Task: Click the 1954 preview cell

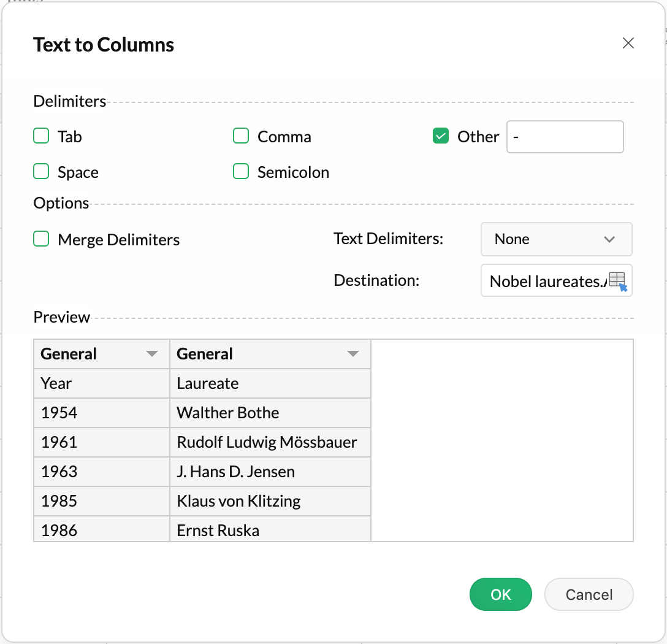Action: [101, 413]
